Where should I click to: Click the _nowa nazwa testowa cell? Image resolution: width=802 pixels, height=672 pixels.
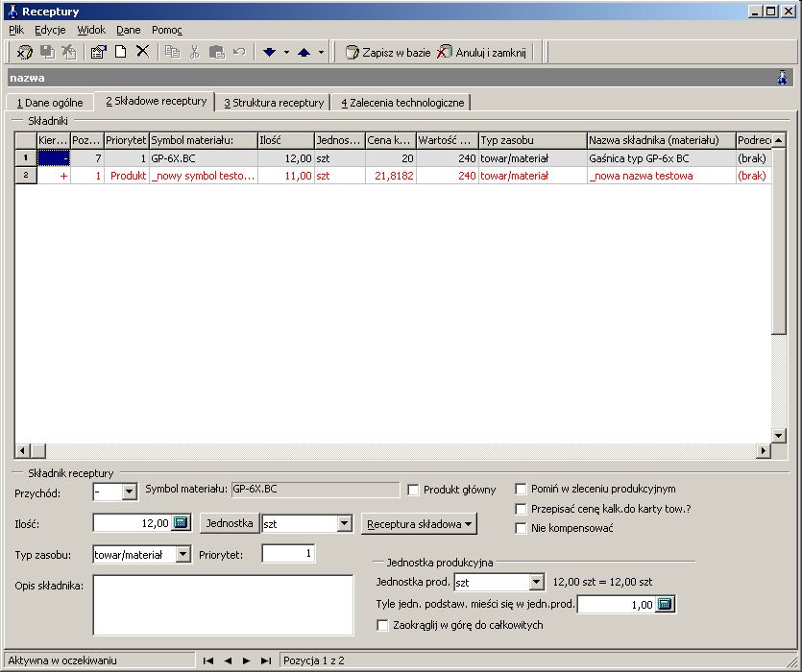pyautogui.click(x=662, y=176)
